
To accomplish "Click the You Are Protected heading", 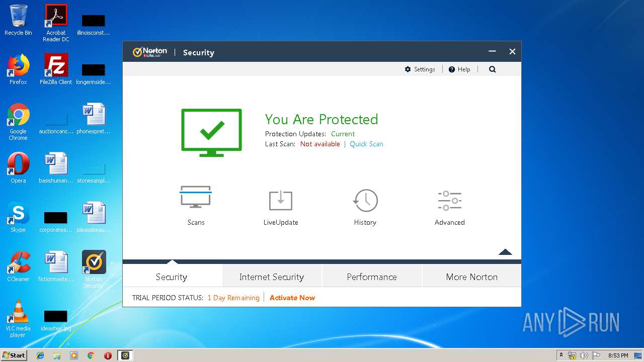I will [x=321, y=119].
